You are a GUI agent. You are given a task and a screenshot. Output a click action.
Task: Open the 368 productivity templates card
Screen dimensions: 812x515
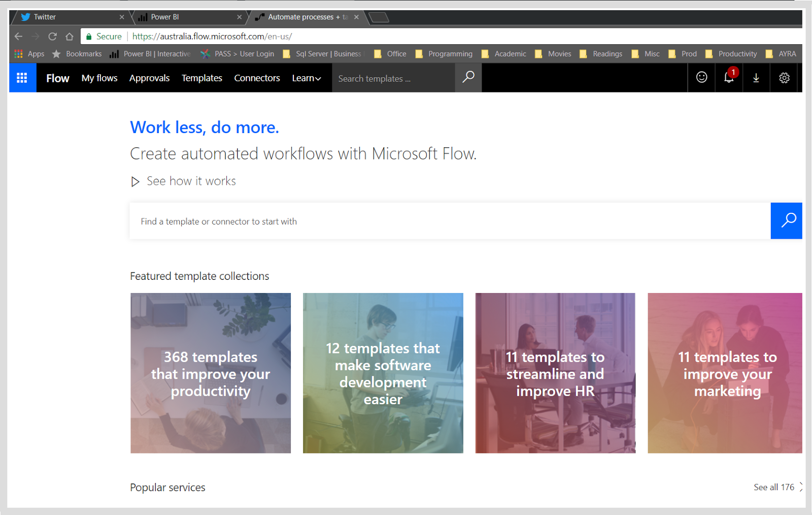pos(211,373)
